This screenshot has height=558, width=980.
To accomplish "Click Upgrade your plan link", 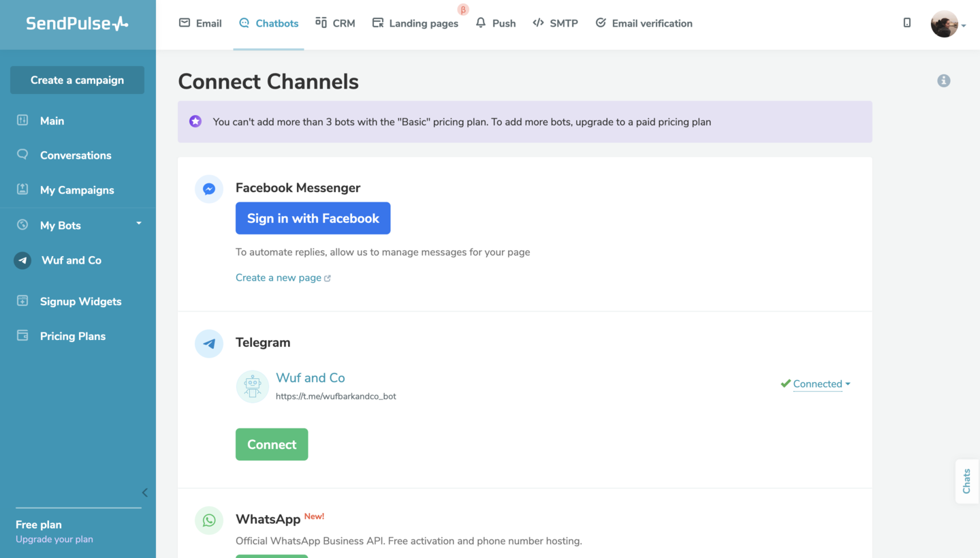I will (54, 539).
